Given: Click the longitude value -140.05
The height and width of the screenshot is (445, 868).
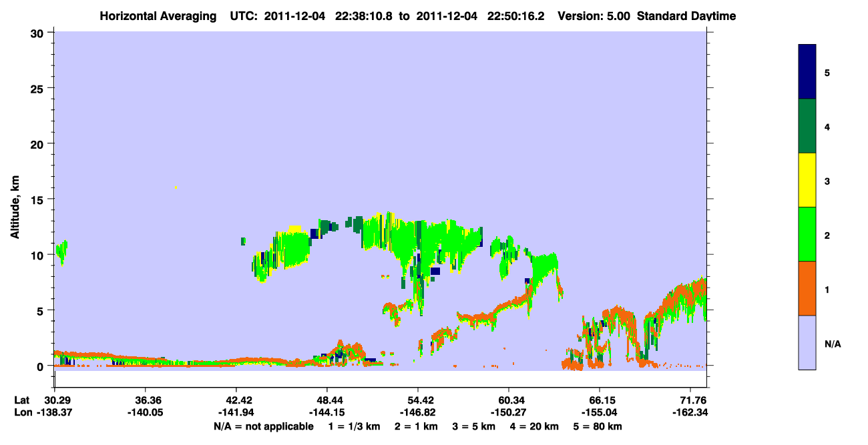Looking at the screenshot, I should (145, 413).
